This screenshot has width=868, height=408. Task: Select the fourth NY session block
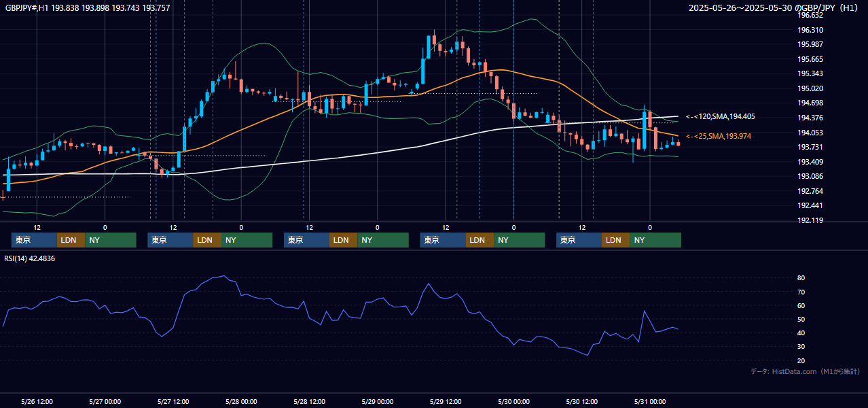pos(519,240)
